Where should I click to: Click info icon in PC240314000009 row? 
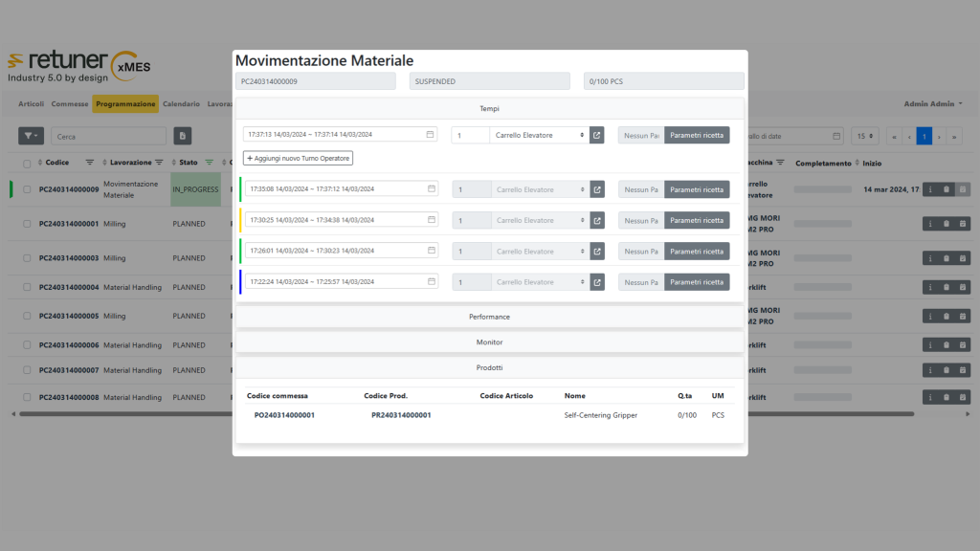click(x=930, y=189)
